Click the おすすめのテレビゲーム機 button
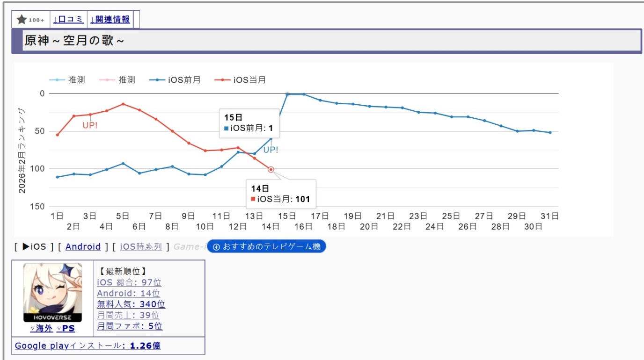 266,247
